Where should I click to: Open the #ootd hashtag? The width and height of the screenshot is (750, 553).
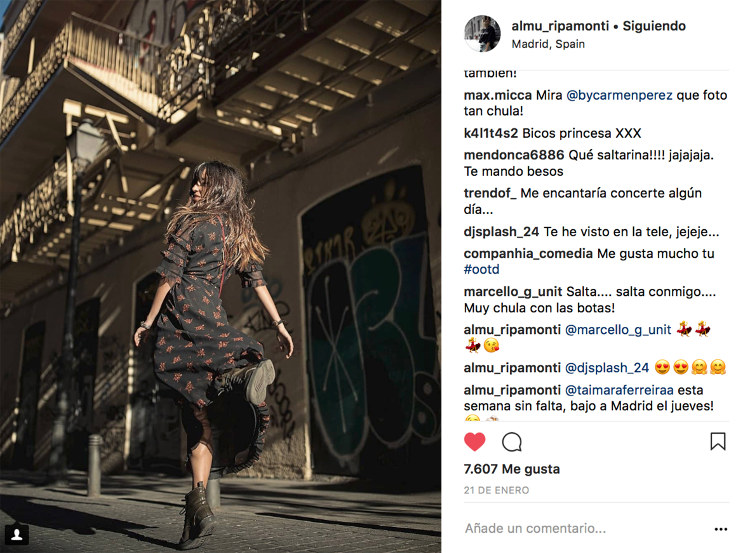point(481,269)
